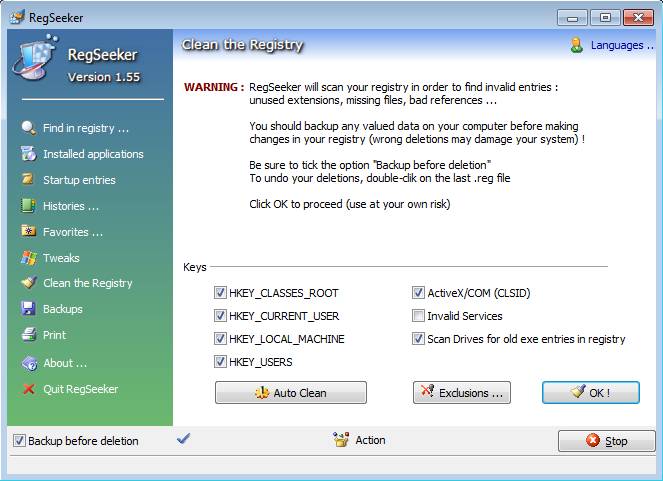This screenshot has height=481, width=663.
Task: Click the Installed applications icon
Action: (x=29, y=154)
